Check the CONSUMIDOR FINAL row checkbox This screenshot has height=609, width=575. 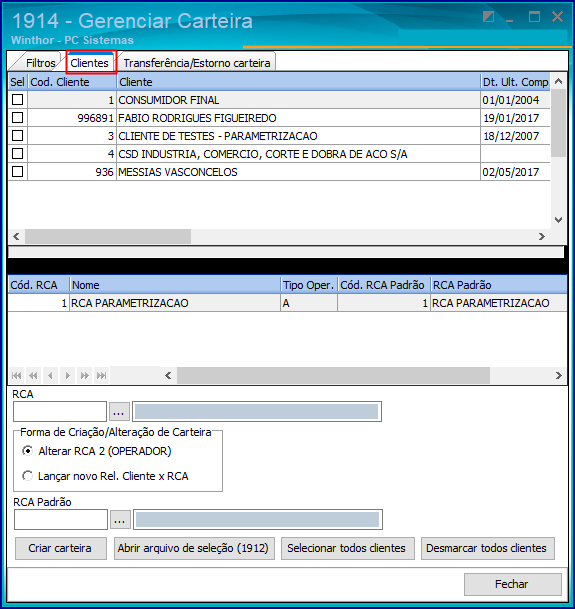[17, 100]
